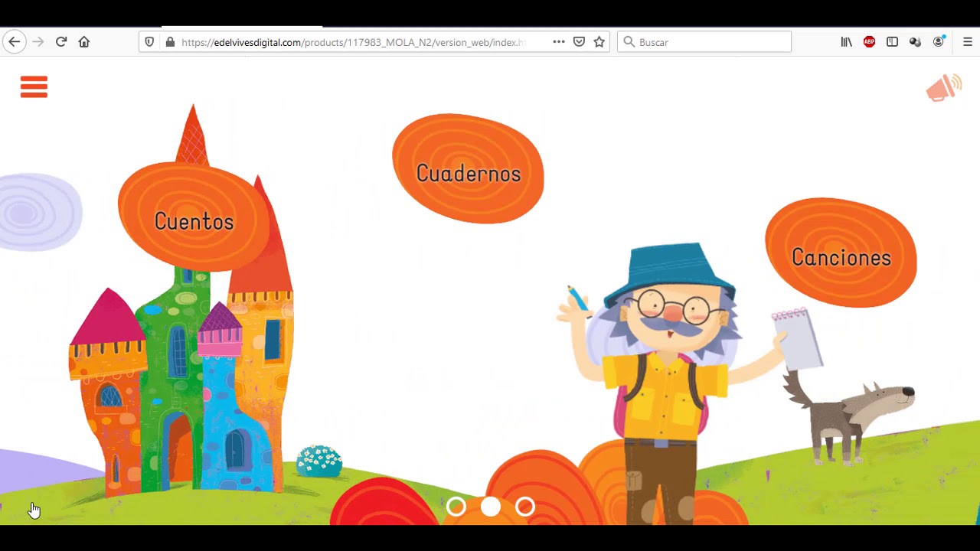The image size is (980, 551).
Task: Open the page actions three-dot menu
Action: coord(559,42)
